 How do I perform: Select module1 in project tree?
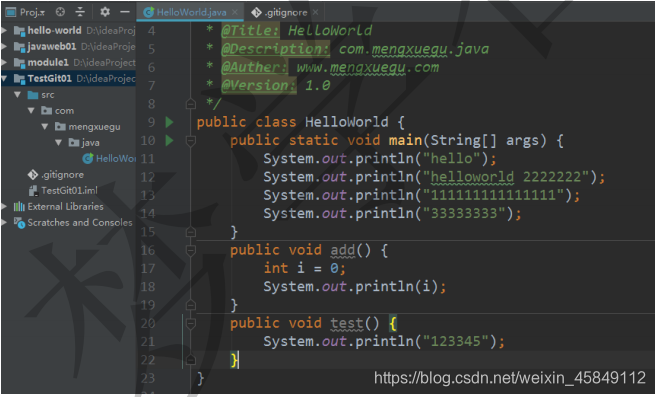coord(48,62)
